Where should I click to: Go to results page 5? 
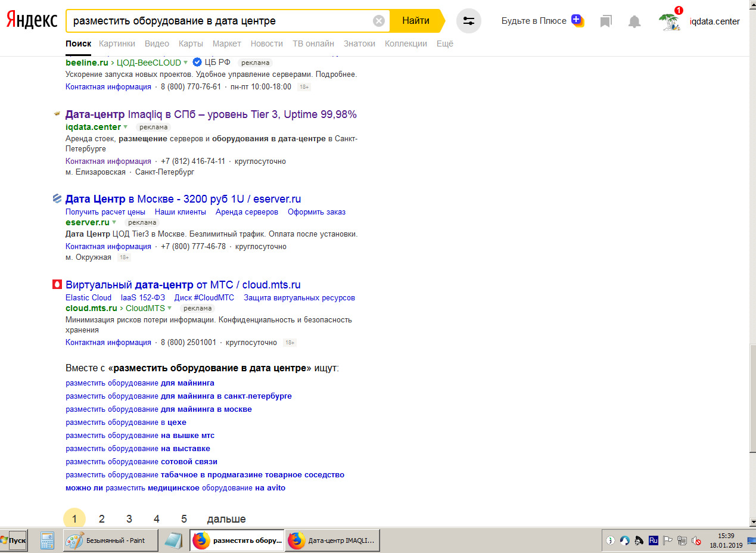184,519
